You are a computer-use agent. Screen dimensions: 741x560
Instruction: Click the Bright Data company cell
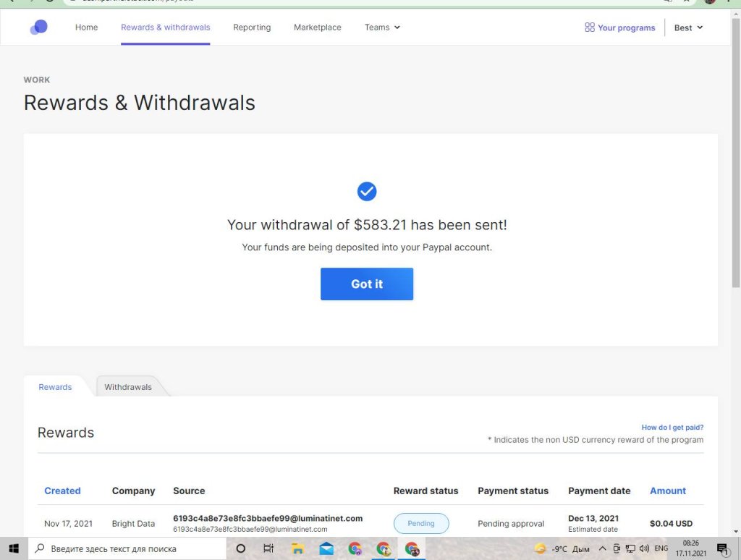[133, 524]
